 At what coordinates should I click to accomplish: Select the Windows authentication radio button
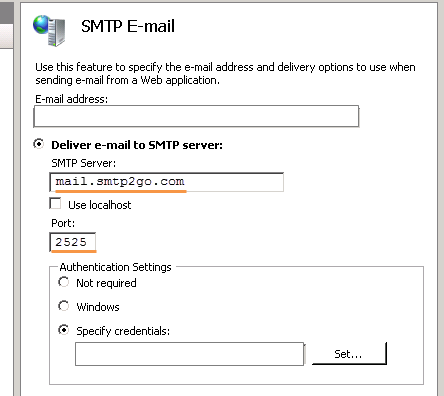tap(63, 306)
